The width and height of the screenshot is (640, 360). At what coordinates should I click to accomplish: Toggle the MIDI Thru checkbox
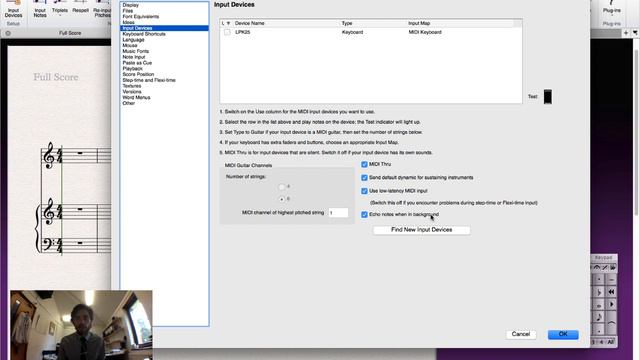tap(364, 164)
